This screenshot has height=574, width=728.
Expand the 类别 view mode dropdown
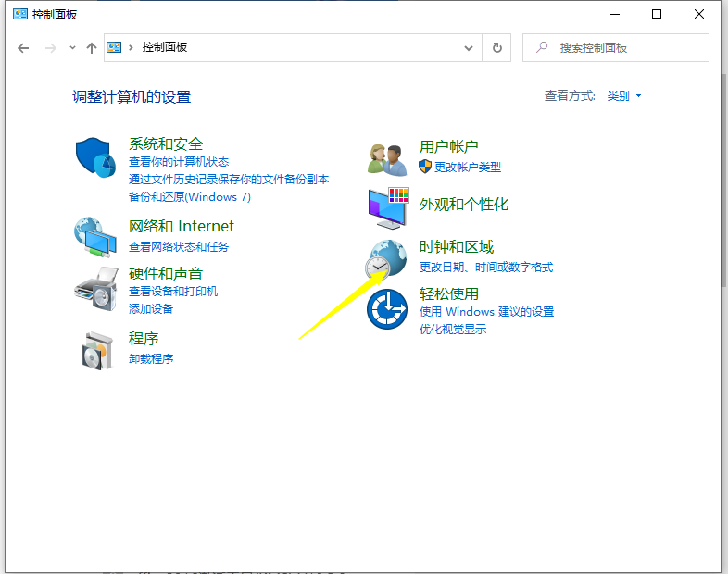[x=624, y=96]
